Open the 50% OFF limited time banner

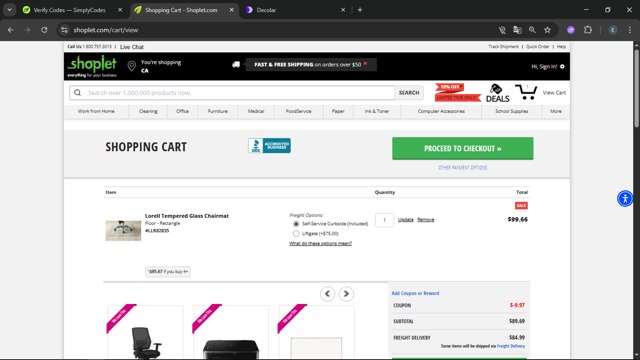[x=458, y=93]
